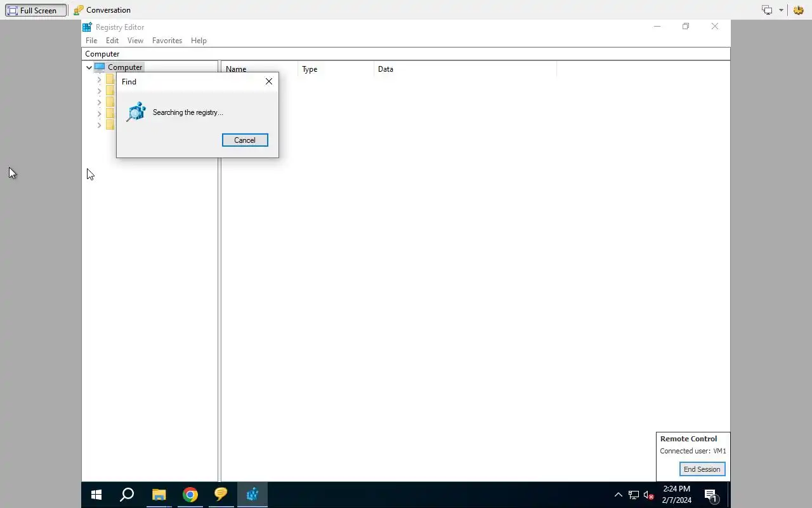The height and width of the screenshot is (508, 812).
Task: Click the searching registry magnifier icon
Action: pos(136,112)
